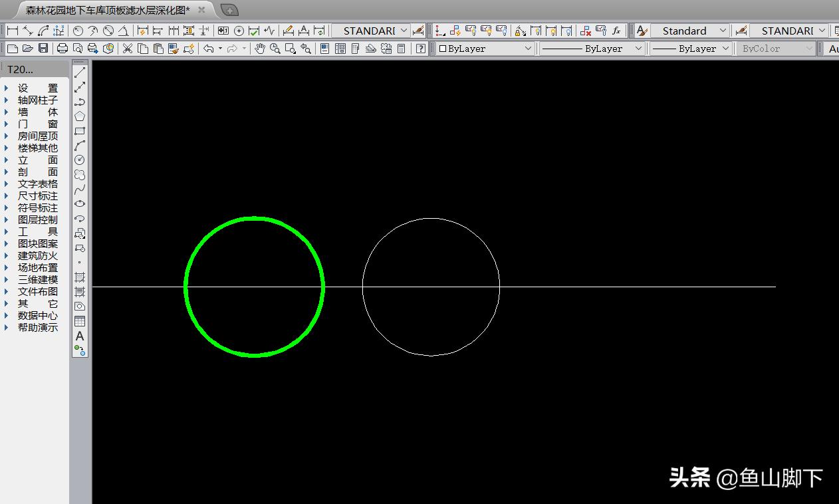Select the Polygon tool
This screenshot has height=504, width=839.
point(80,116)
